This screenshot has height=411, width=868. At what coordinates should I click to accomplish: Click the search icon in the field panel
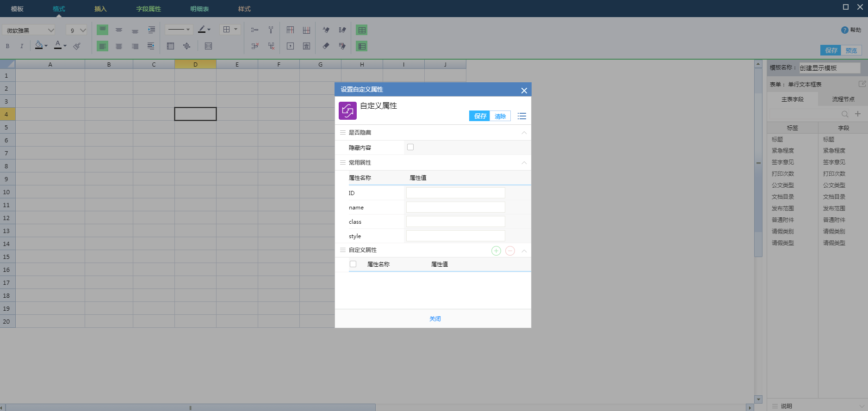pos(845,114)
